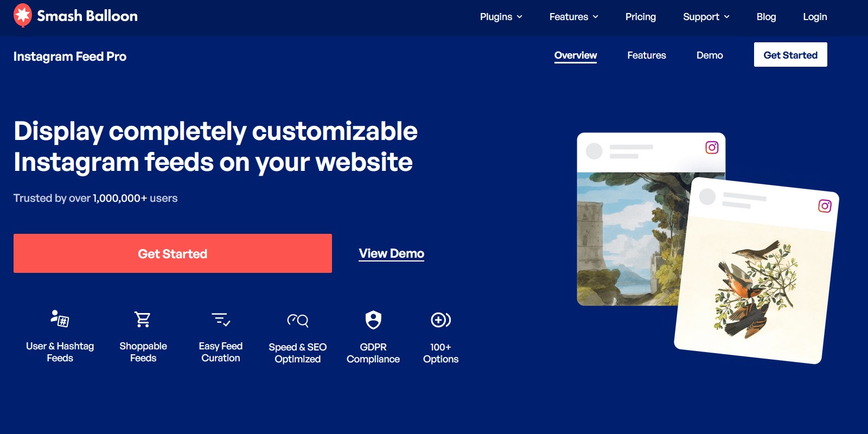
Task: Open the Features dropdown in top navigation
Action: tap(573, 17)
